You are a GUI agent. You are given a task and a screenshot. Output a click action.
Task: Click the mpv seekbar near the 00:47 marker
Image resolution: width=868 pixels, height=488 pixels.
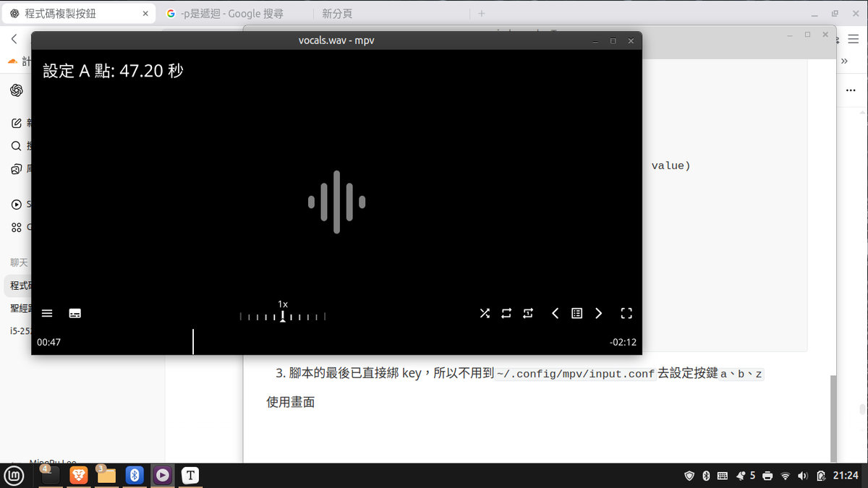pos(193,341)
